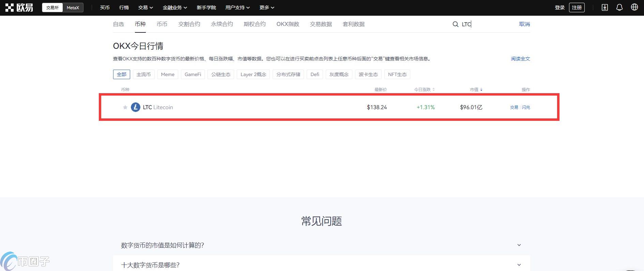Screen dimensions: 644x271
Task: Filter by 灰度概念
Action: (x=339, y=74)
